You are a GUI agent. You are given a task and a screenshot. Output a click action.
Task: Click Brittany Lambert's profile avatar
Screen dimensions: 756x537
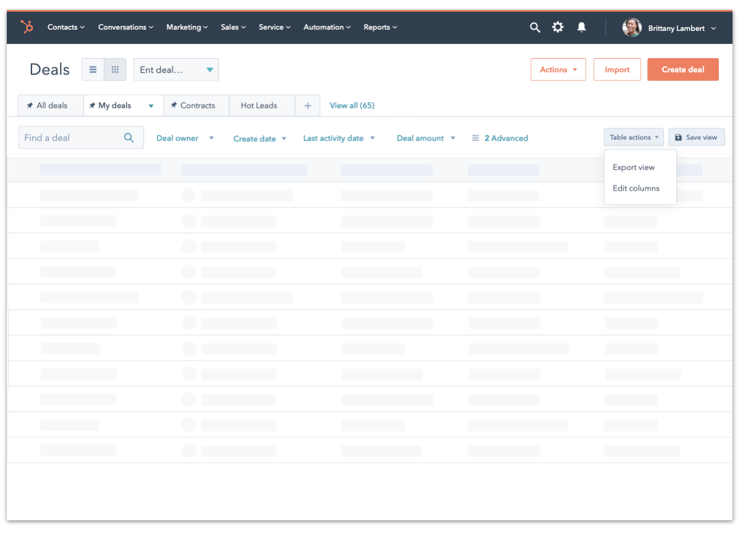click(632, 28)
